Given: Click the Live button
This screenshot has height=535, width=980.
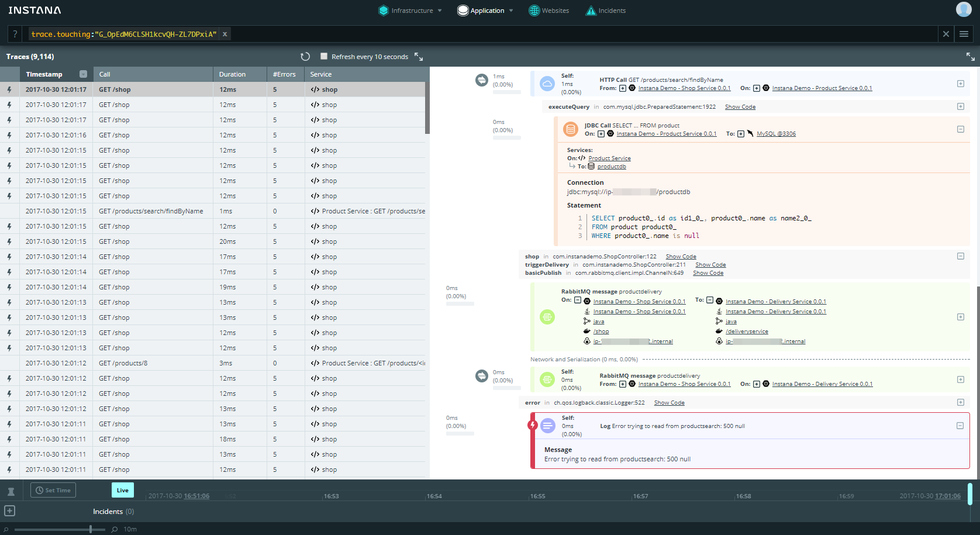Looking at the screenshot, I should point(123,490).
